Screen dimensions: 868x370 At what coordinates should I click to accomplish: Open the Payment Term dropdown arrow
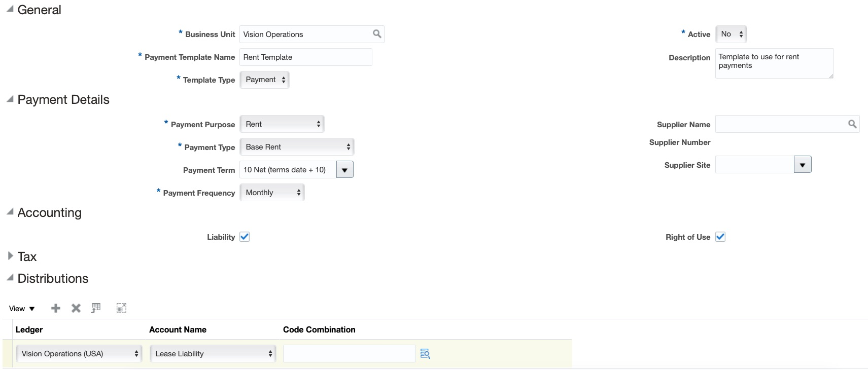click(x=344, y=170)
